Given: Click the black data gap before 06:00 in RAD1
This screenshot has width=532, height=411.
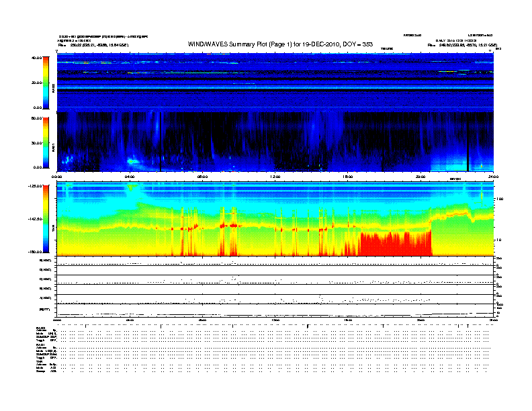Looking at the screenshot, I should (x=161, y=142).
